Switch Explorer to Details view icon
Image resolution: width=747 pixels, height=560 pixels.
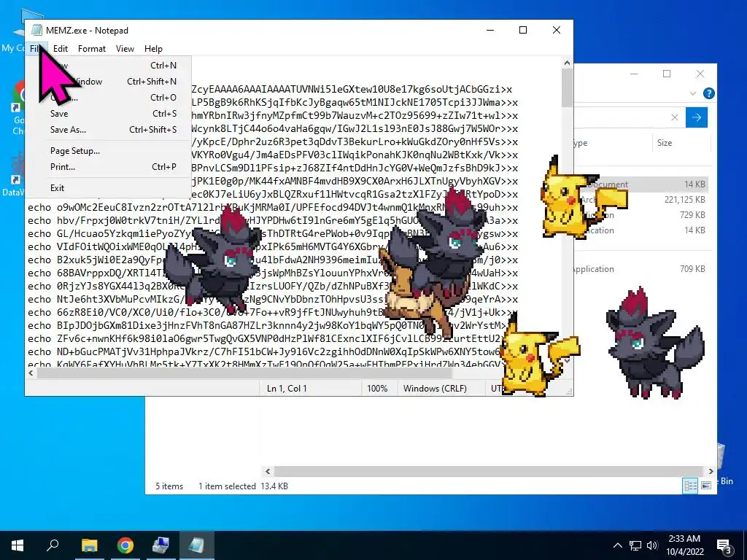(690, 485)
